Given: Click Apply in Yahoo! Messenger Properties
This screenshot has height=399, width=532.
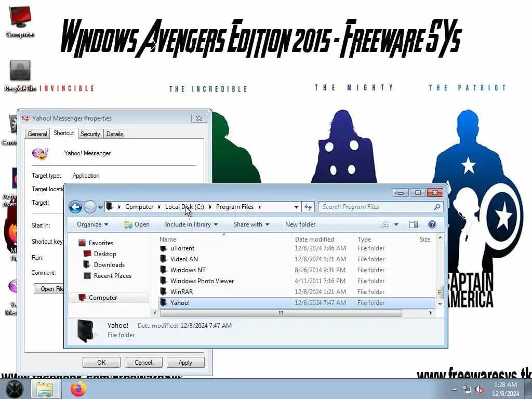Looking at the screenshot, I should 185,362.
